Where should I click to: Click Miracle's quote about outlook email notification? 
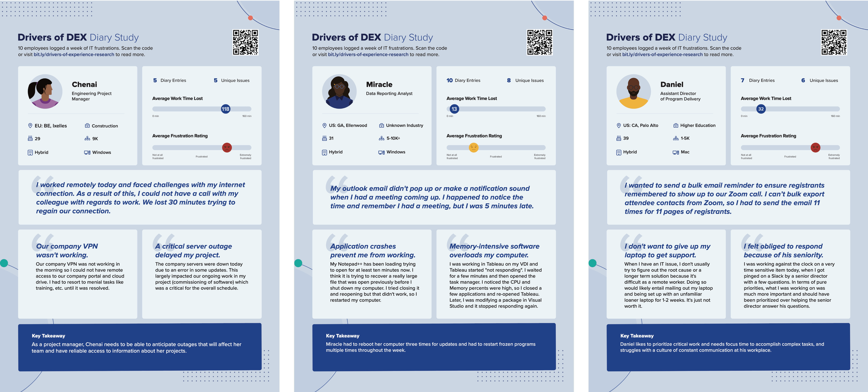tap(432, 197)
